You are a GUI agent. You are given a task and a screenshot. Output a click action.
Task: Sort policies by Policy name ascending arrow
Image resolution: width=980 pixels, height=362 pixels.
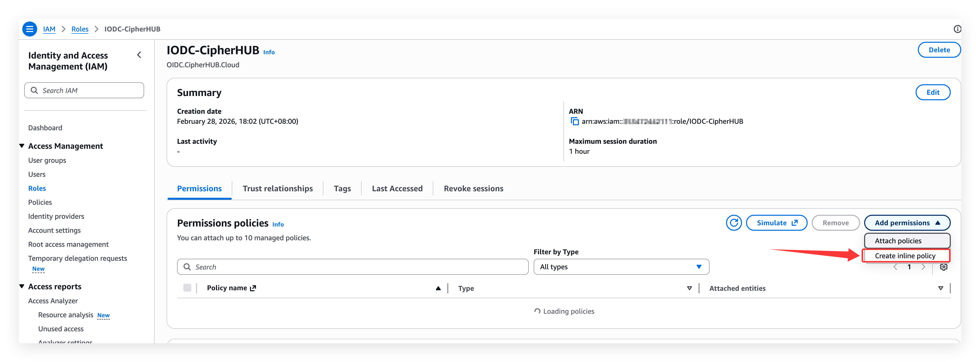(438, 288)
